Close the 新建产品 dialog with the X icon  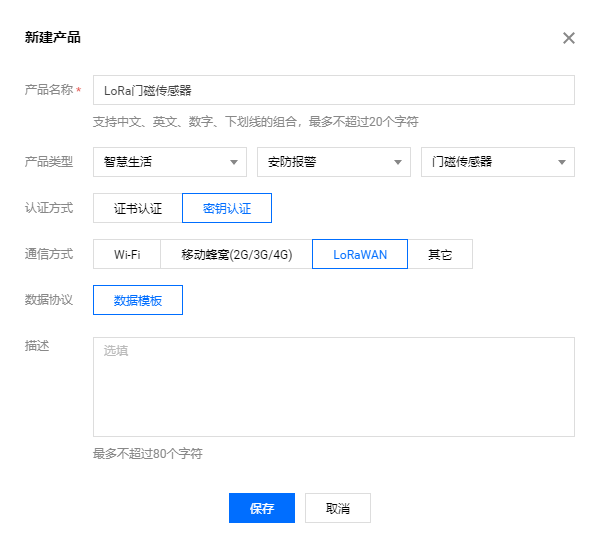click(568, 38)
